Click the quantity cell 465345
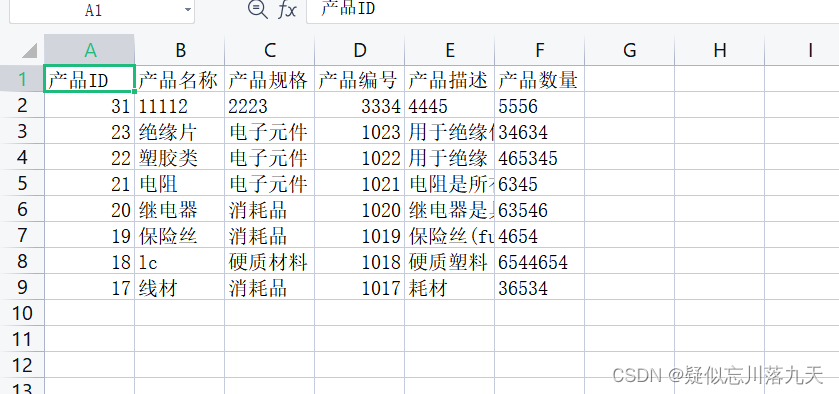Screen dimensions: 839x394 pyautogui.click(x=539, y=157)
